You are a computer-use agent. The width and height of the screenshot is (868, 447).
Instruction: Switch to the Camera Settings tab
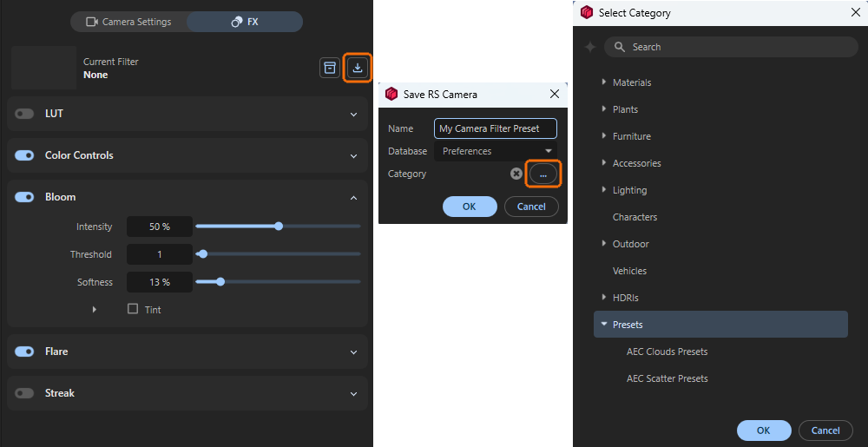click(x=129, y=22)
